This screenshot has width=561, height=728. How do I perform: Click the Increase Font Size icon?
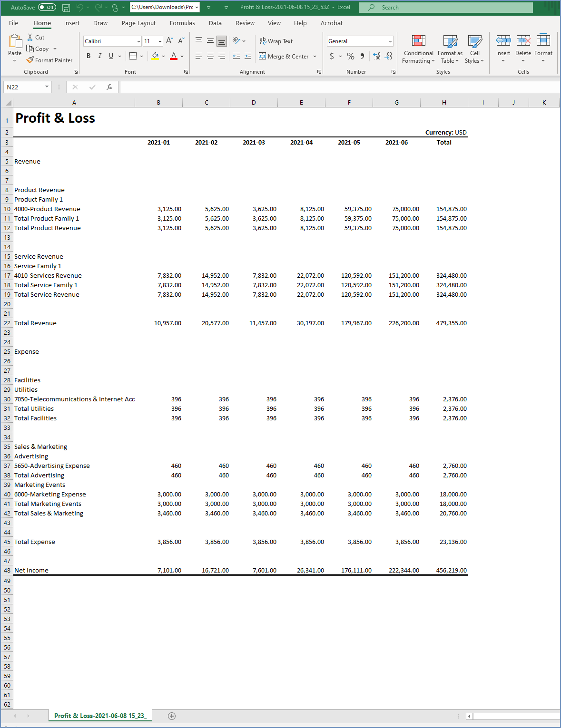169,41
